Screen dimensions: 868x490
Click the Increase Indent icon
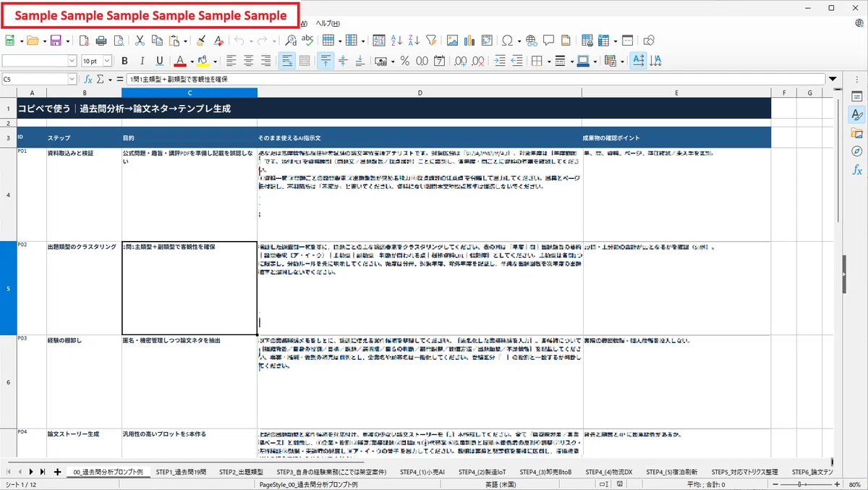click(501, 61)
